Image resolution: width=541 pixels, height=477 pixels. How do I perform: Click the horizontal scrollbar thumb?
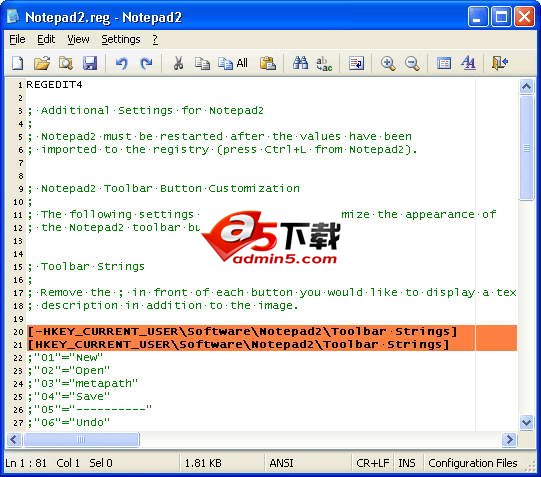pyautogui.click(x=81, y=439)
